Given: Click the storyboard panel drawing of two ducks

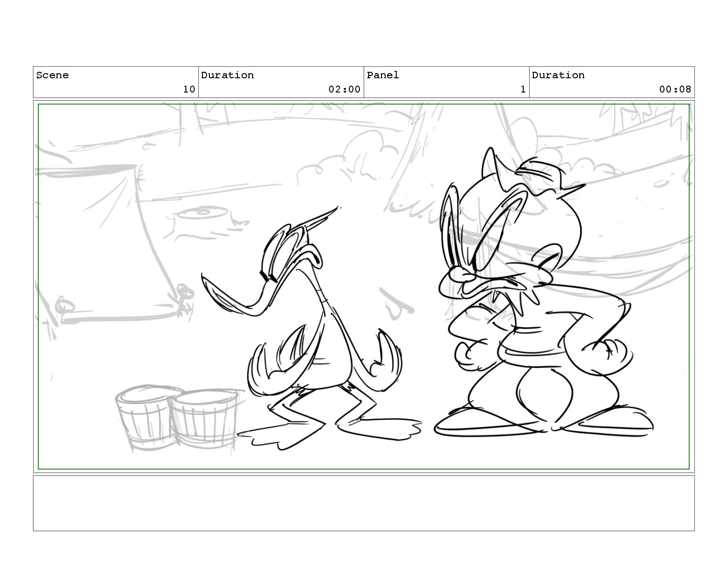Looking at the screenshot, I should click(364, 287).
